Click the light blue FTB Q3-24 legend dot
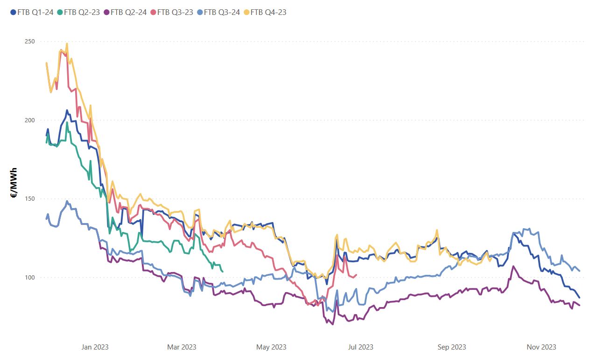This screenshot has height=364, width=589. click(200, 13)
